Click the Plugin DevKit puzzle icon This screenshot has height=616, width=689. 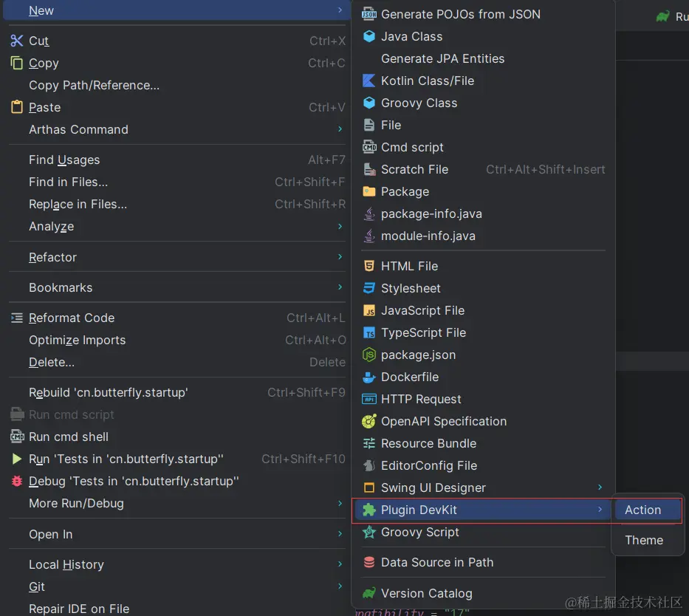click(x=369, y=510)
